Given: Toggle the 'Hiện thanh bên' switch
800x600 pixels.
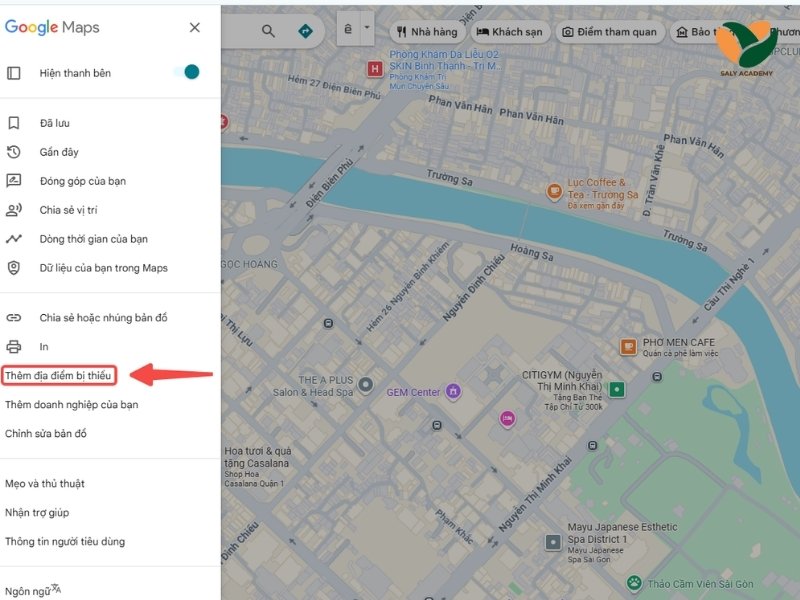Looking at the screenshot, I should [x=186, y=72].
